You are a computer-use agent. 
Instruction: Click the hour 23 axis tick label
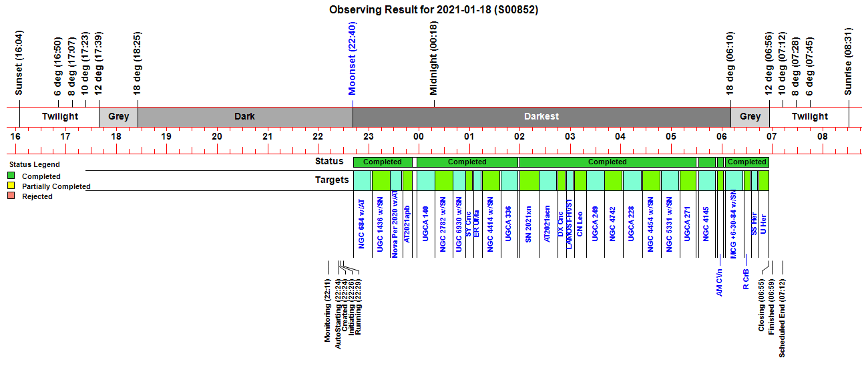(x=369, y=136)
